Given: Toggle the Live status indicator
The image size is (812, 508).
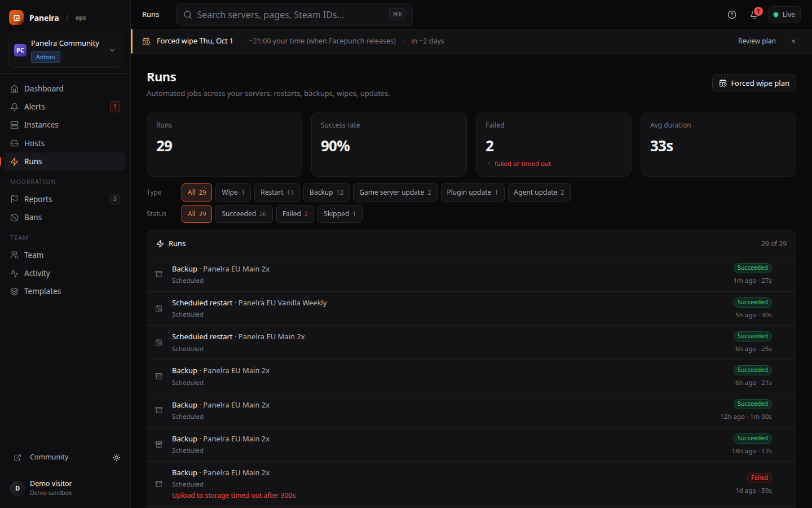Looking at the screenshot, I should [784, 15].
